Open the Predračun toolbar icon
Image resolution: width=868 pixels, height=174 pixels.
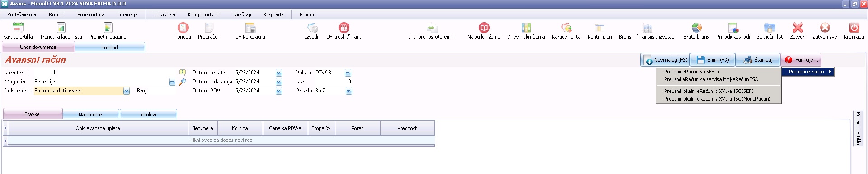209,28
